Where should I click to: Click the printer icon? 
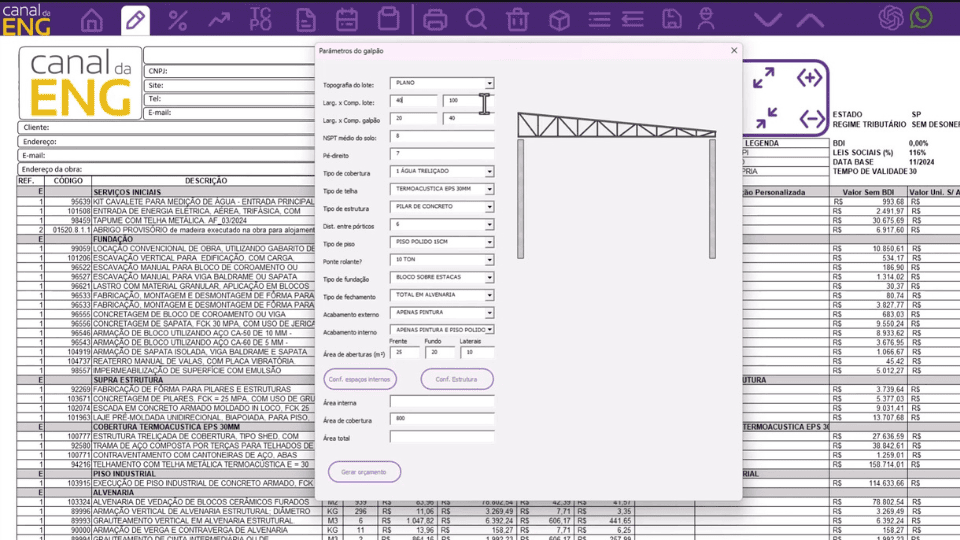(x=435, y=20)
